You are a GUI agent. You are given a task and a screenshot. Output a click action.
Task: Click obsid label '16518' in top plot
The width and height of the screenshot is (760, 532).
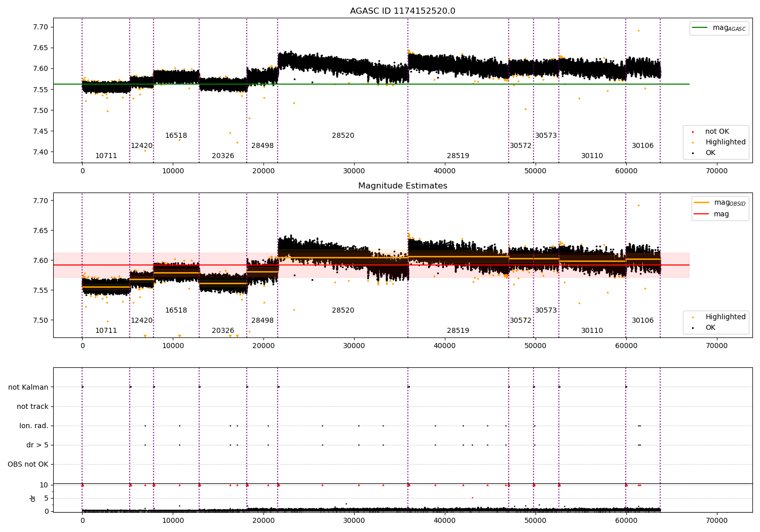pos(176,136)
